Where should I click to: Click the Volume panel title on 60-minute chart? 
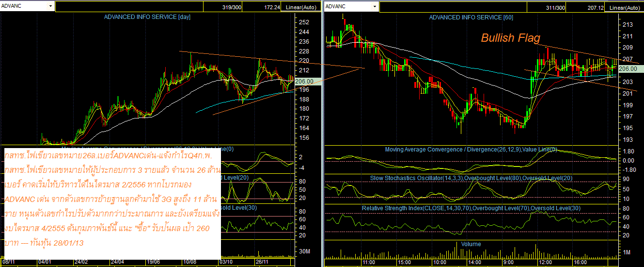point(471,244)
